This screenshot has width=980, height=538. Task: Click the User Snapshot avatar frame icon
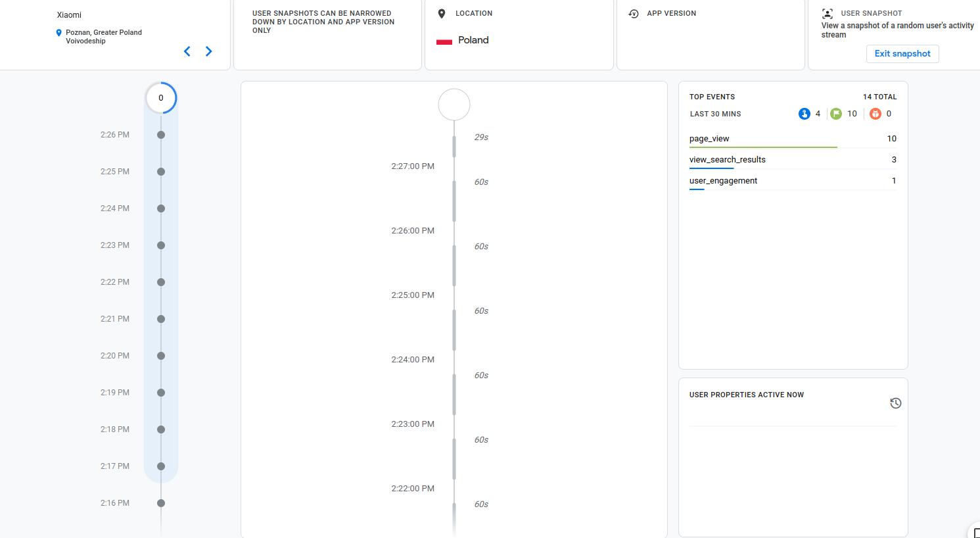click(x=827, y=13)
